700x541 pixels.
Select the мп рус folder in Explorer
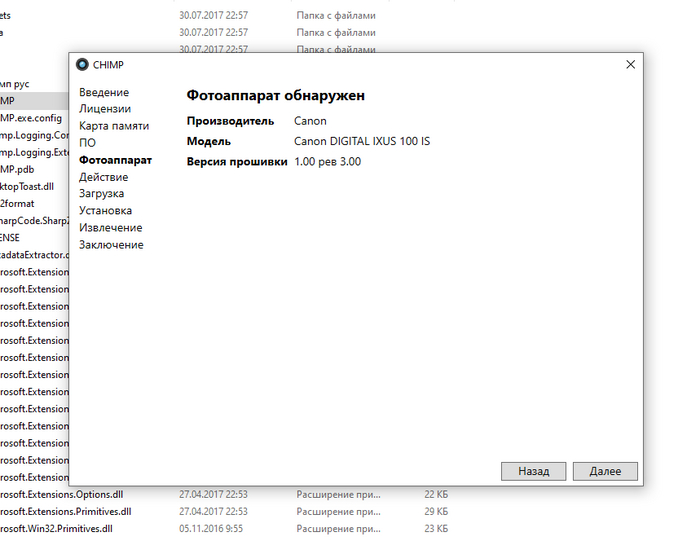click(15, 84)
